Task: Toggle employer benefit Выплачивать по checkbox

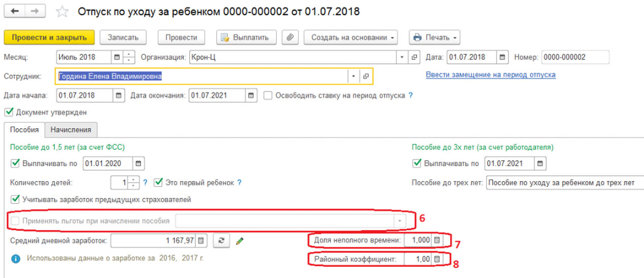Action: (417, 163)
